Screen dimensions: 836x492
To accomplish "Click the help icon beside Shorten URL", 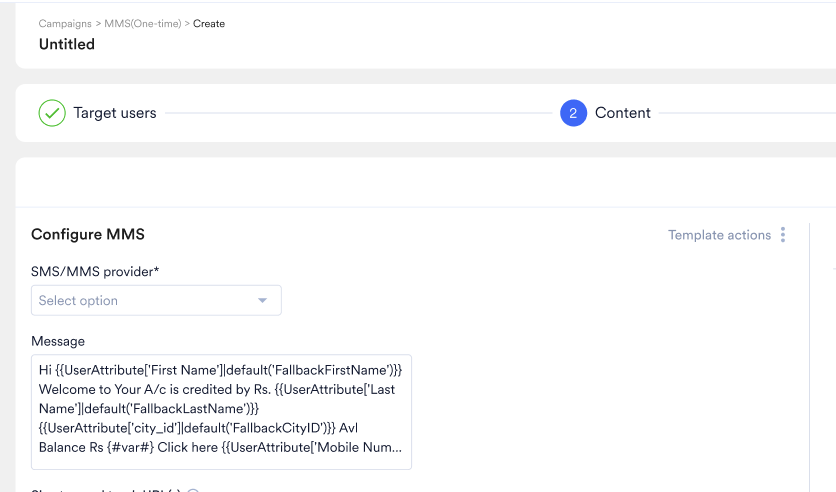I will coord(193,491).
